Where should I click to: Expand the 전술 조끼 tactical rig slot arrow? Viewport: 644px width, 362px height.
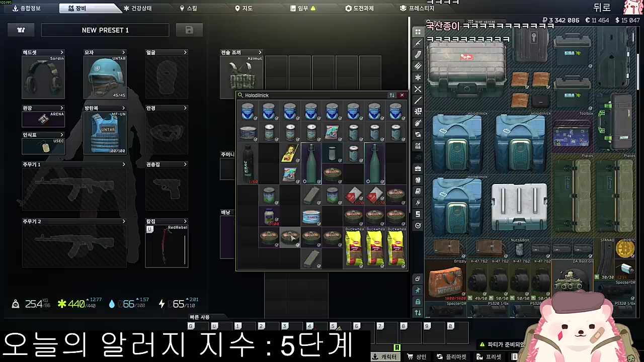pos(260,52)
